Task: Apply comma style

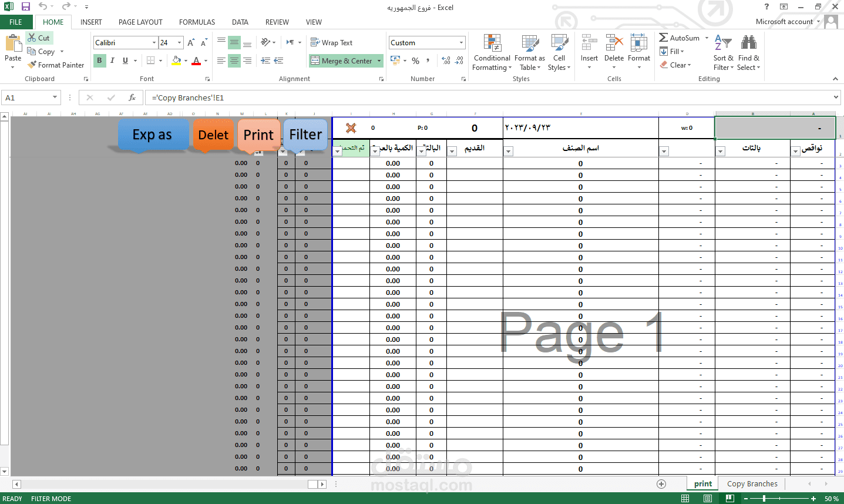Action: coord(428,61)
